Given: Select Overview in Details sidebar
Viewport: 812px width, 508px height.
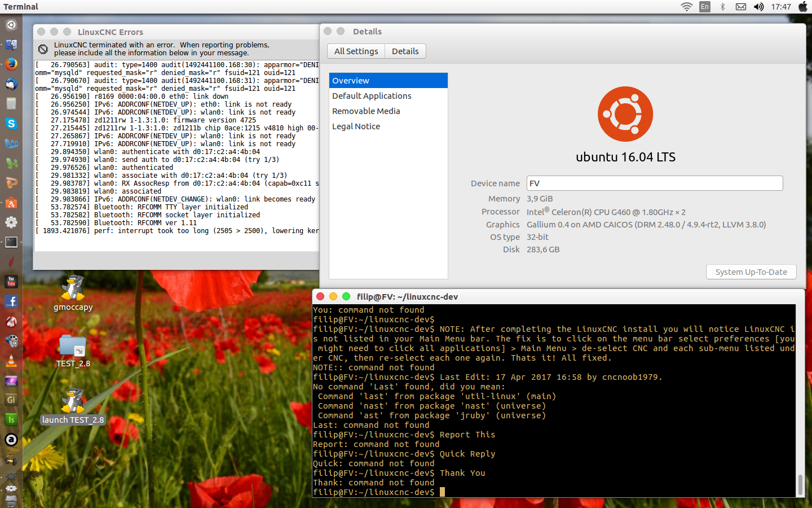Looking at the screenshot, I should click(389, 81).
